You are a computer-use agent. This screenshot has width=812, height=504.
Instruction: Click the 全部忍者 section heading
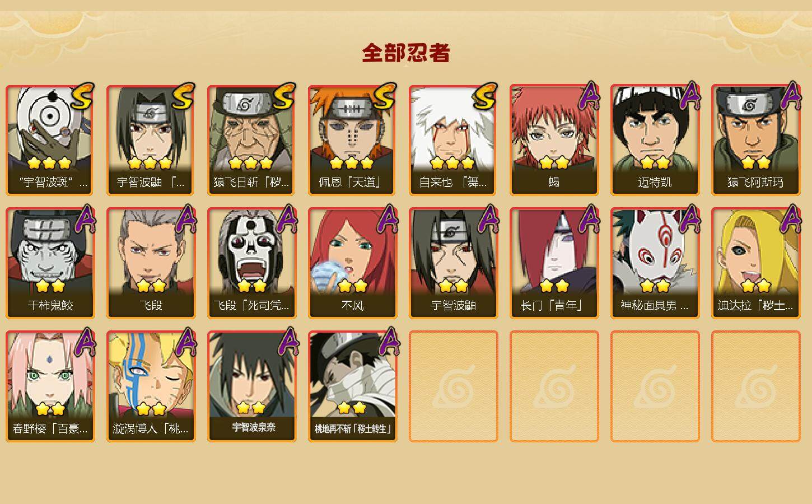point(406,53)
